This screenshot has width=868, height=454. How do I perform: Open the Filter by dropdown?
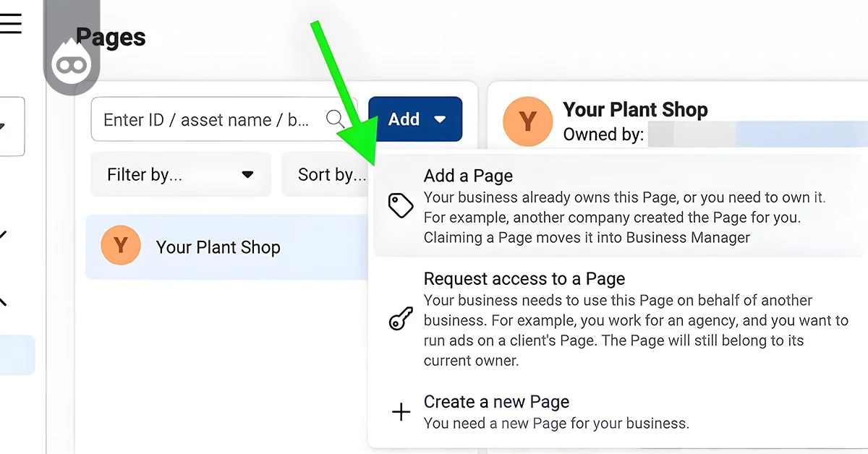(180, 174)
